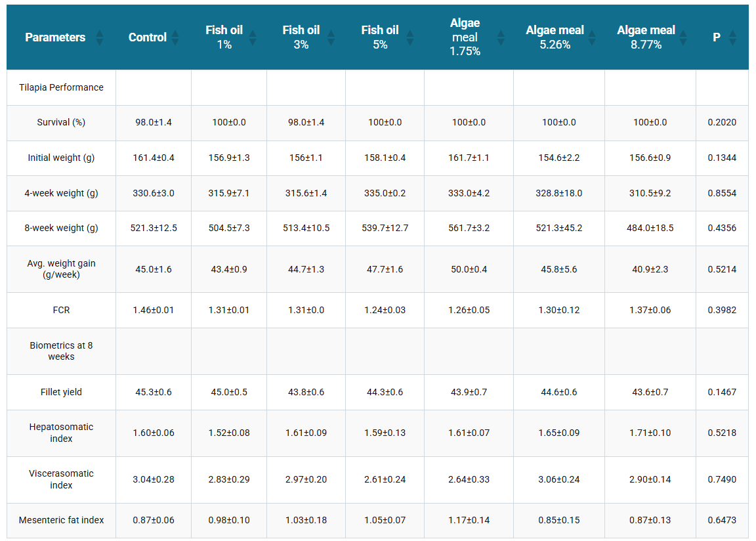Click the sort icon on Fish oil 5% column

[411, 37]
